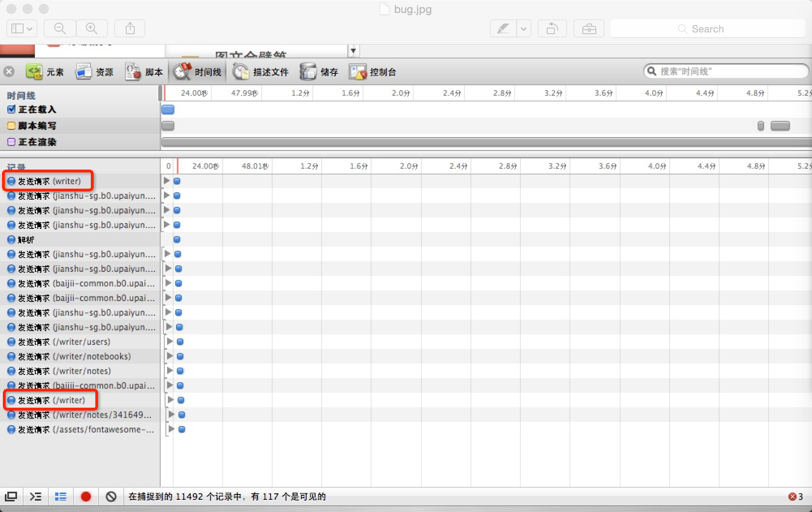
Task: Click the markup toolbox icon
Action: pyautogui.click(x=589, y=29)
